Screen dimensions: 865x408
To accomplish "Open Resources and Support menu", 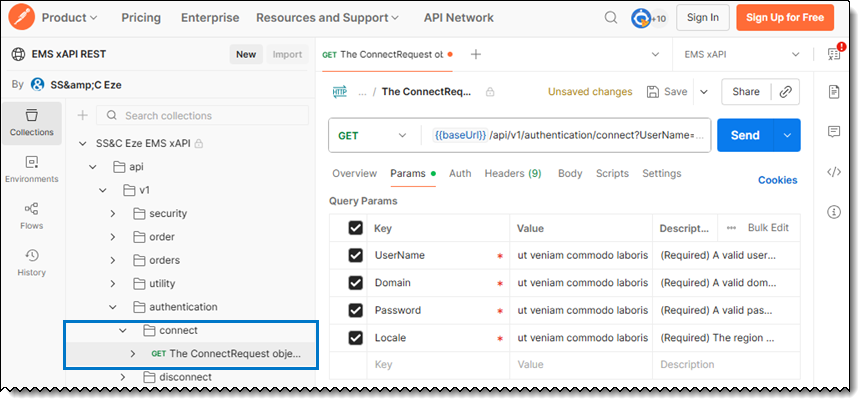I will [x=327, y=18].
